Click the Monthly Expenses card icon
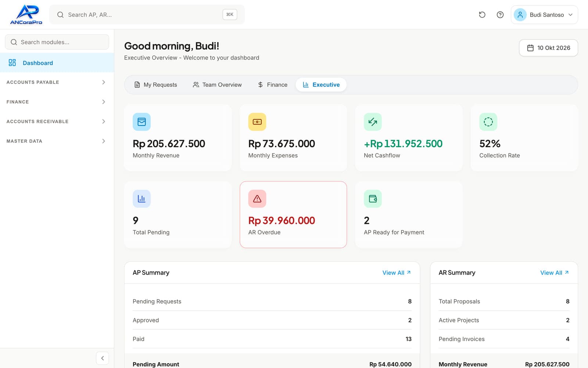This screenshot has height=368, width=588. tap(257, 122)
